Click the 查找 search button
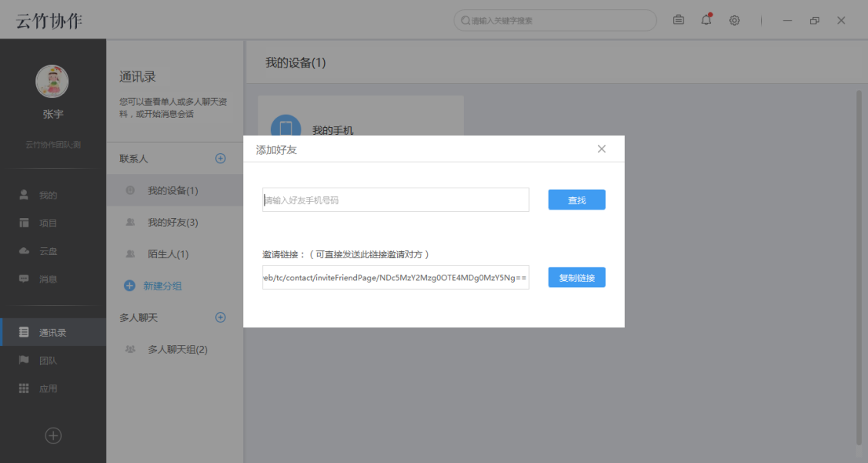The image size is (868, 463). coord(577,199)
